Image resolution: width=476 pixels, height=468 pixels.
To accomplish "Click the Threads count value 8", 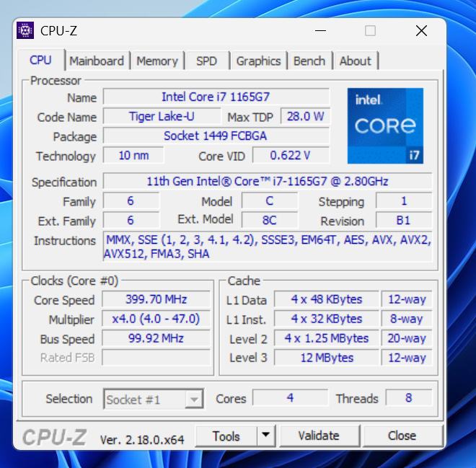I will [409, 397].
